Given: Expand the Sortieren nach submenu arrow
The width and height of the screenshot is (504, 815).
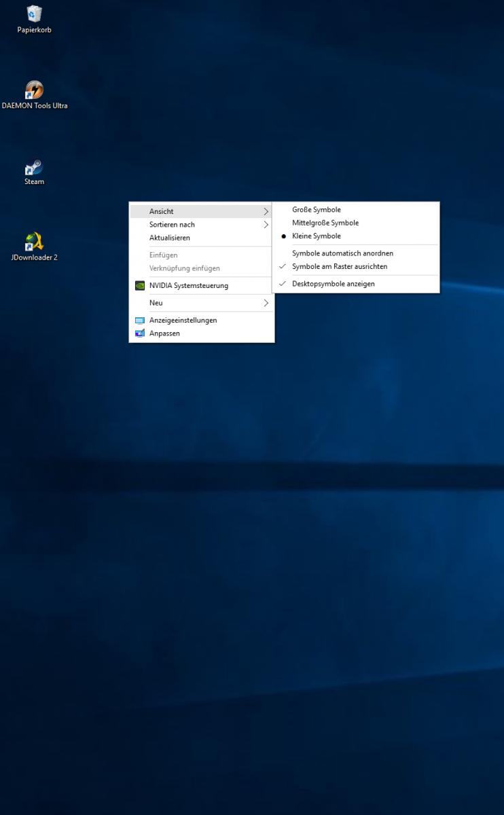Looking at the screenshot, I should [x=266, y=225].
